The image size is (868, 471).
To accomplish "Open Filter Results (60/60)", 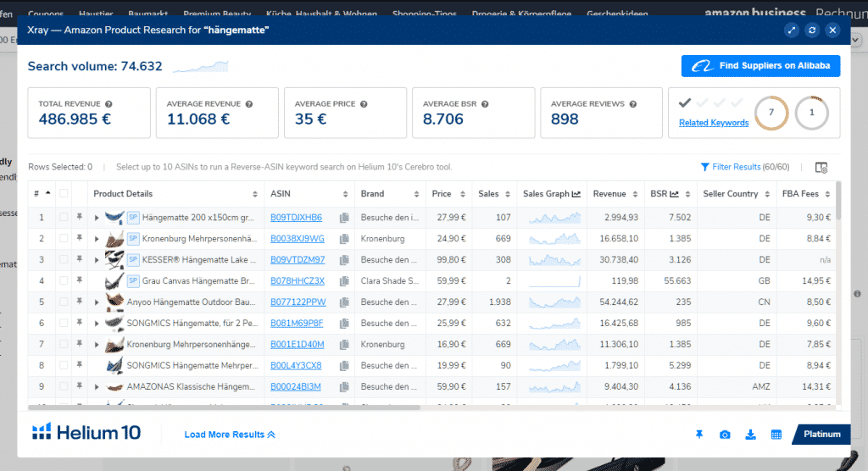I will point(745,167).
